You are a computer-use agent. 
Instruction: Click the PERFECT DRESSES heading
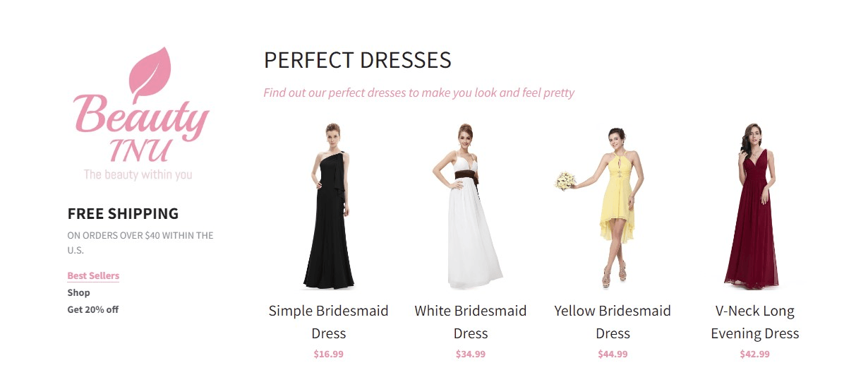coord(358,60)
